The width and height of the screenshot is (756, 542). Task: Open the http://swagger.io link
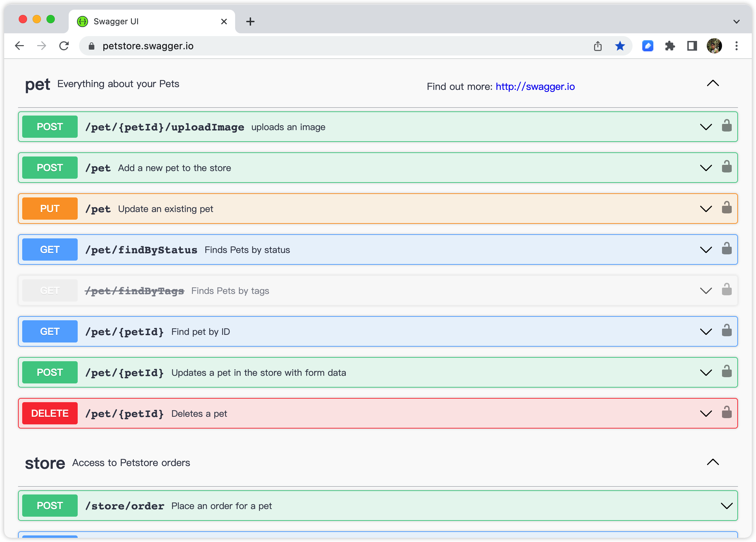click(535, 86)
